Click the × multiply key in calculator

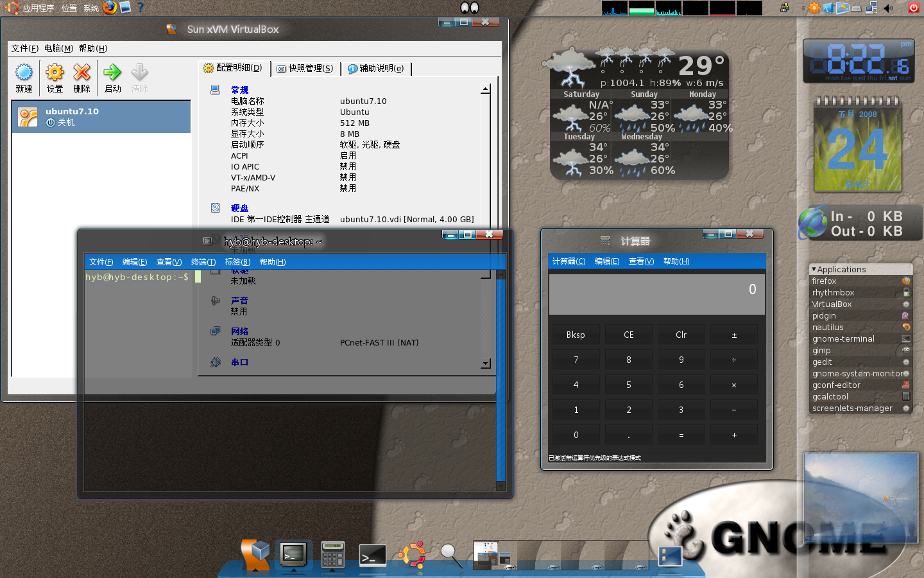(734, 385)
